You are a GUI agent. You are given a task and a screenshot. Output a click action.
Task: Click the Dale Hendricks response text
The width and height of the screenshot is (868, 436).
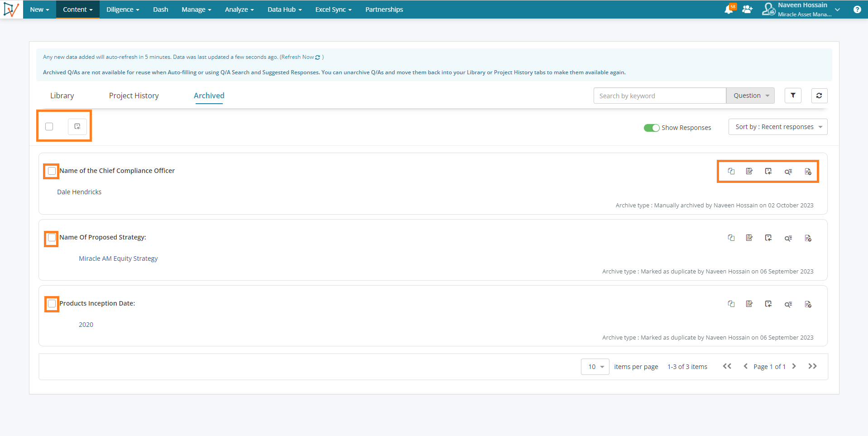[x=79, y=192]
